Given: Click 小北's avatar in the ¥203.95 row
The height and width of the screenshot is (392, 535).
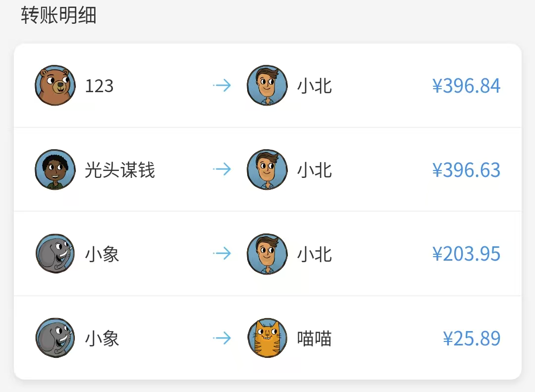Looking at the screenshot, I should pos(267,254).
